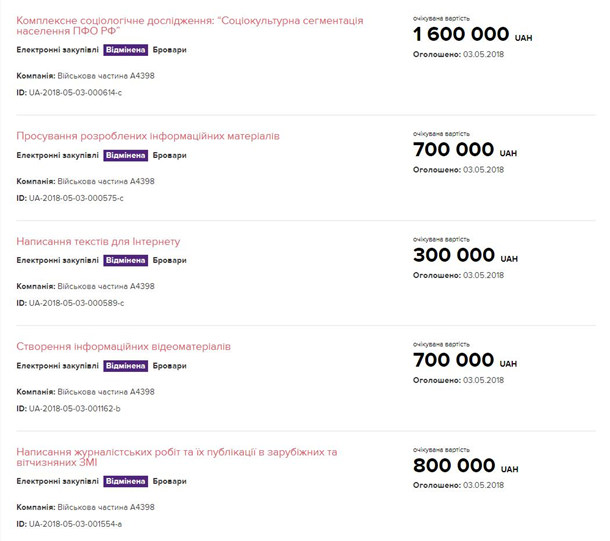Click "Відмінена" badge under "Написання текстів для Інтернету"
The width and height of the screenshot is (610, 541).
[x=126, y=260]
